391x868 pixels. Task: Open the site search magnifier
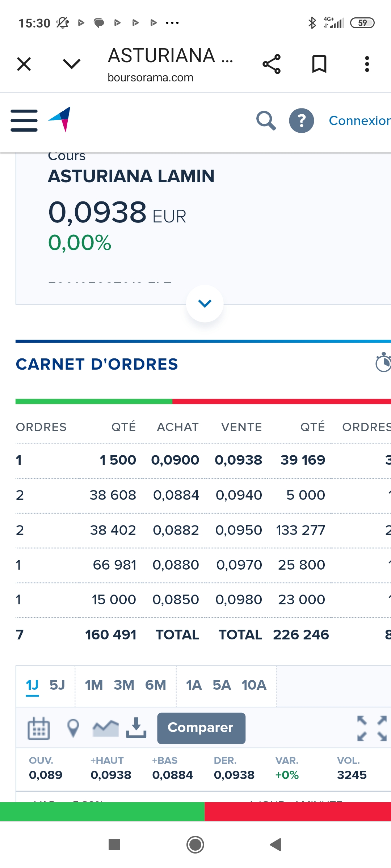point(266,120)
